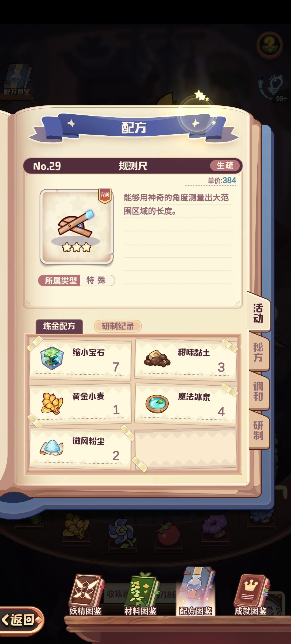Click the 缩小宝石 gem cube icon
The image size is (291, 644).
tap(52, 358)
